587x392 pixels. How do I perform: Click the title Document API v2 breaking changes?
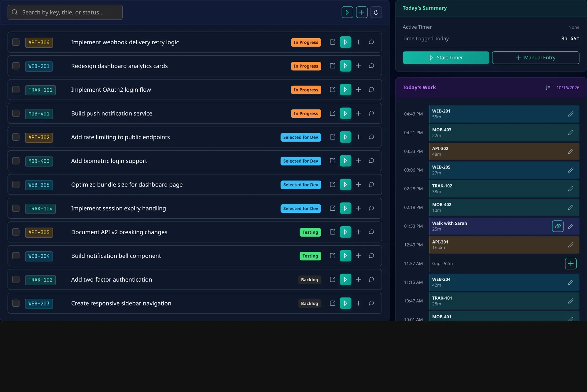point(119,232)
